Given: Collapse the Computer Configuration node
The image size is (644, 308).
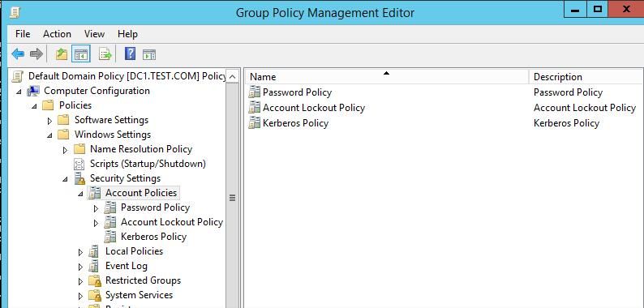Looking at the screenshot, I should (x=19, y=92).
